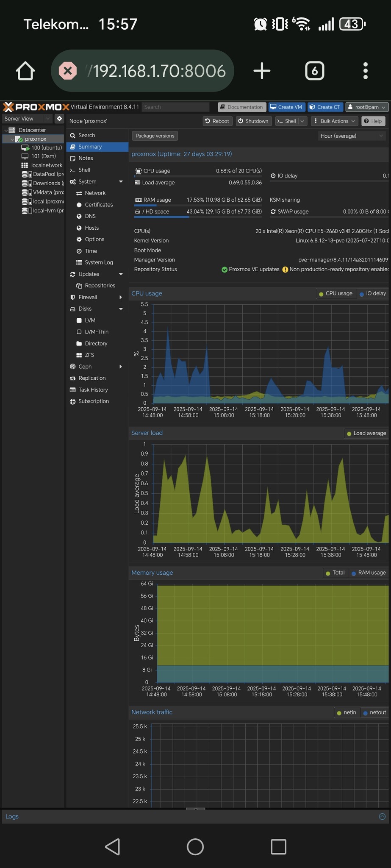The image size is (391, 868).
Task: Click the Proxmox Search input field
Action: pos(175,107)
